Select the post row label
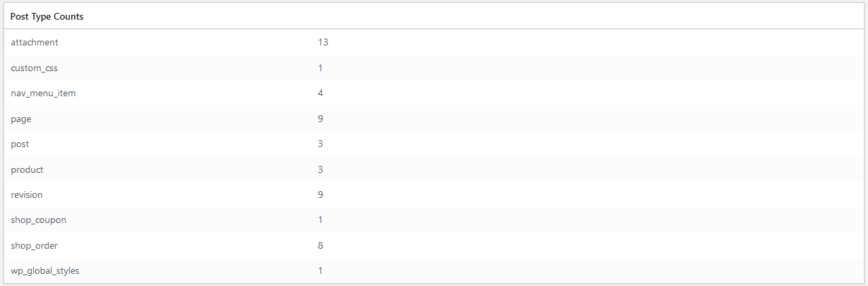The width and height of the screenshot is (868, 286). tap(20, 144)
